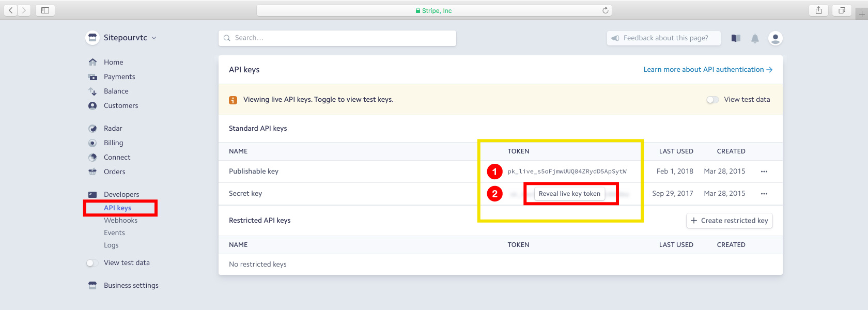Click the browser share icon
Screen dimensions: 868x310
click(x=818, y=10)
